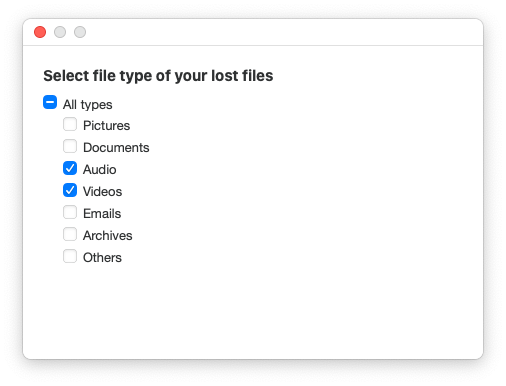Click the 'Pictures' label text
506x386 pixels.
(x=106, y=126)
